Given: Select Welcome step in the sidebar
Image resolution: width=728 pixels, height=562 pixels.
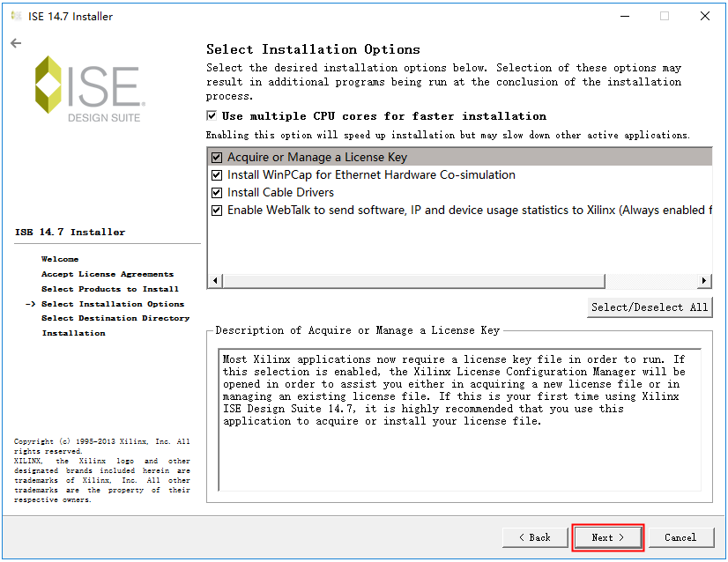Looking at the screenshot, I should click(60, 259).
